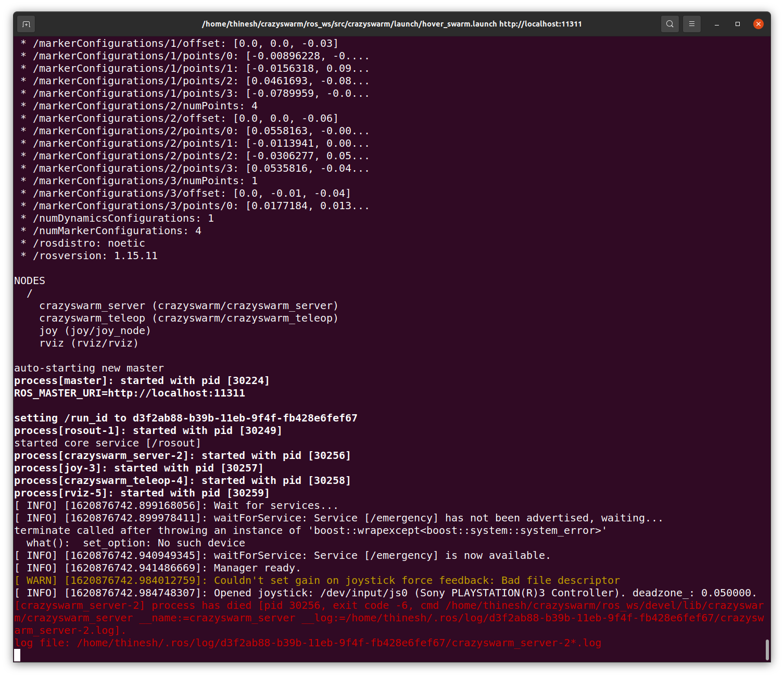This screenshot has width=784, height=677.
Task: Click the red 'log file:' path line
Action: [x=308, y=643]
